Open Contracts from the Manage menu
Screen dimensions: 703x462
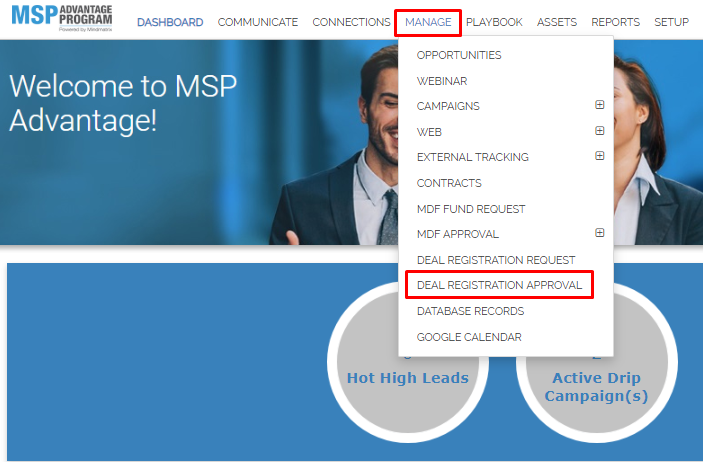449,183
